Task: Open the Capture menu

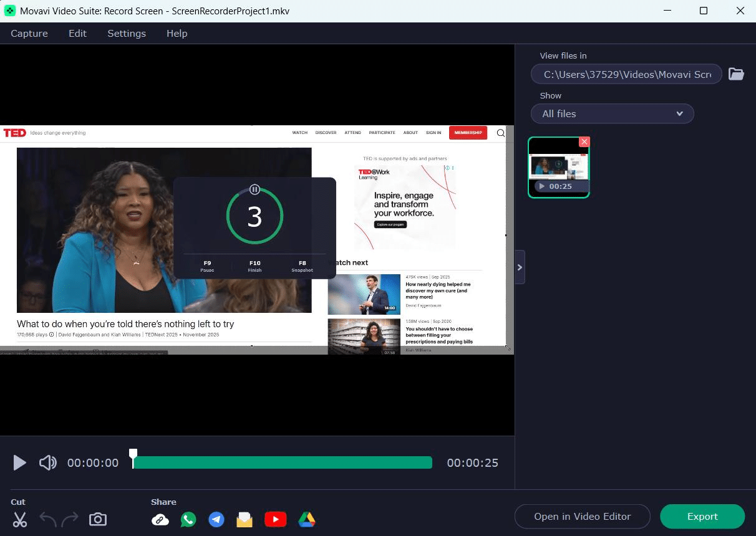Action: [x=29, y=34]
